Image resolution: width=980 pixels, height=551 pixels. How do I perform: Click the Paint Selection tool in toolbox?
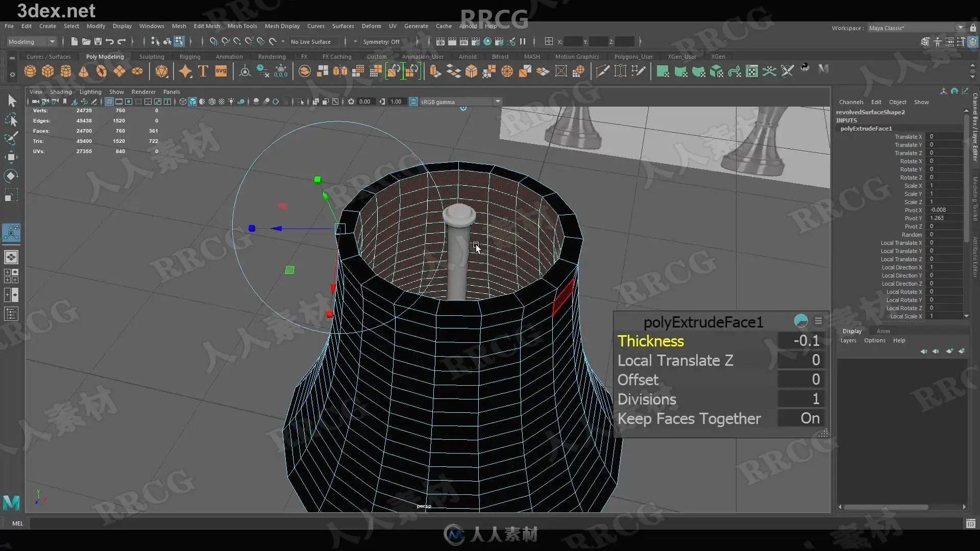11,138
